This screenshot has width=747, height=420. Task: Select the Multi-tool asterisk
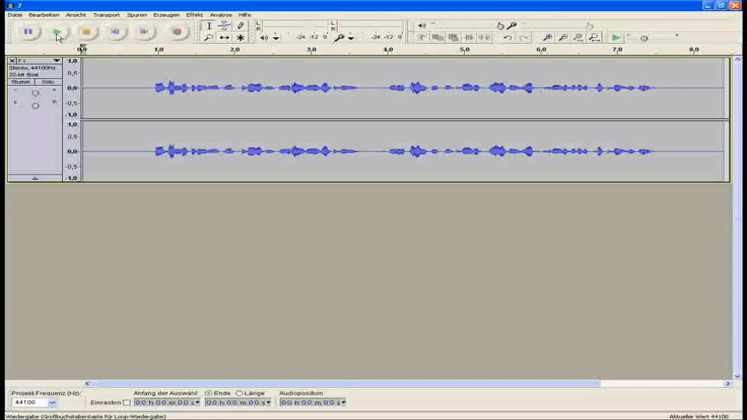click(x=241, y=38)
